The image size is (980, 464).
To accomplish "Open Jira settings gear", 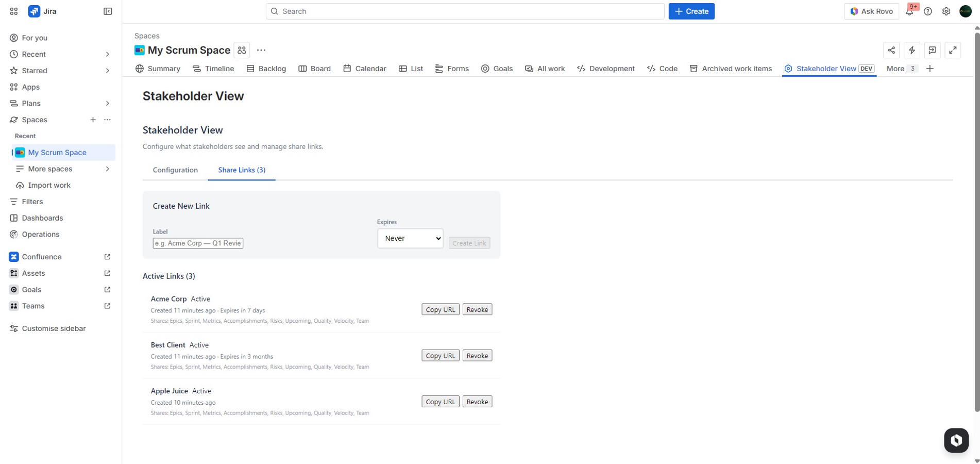I will click(946, 11).
